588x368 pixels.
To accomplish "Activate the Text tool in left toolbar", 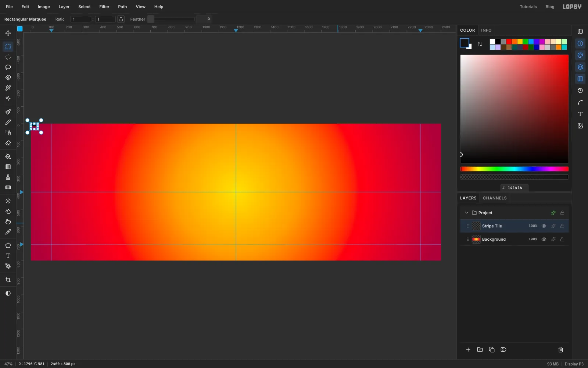I will 8,256.
